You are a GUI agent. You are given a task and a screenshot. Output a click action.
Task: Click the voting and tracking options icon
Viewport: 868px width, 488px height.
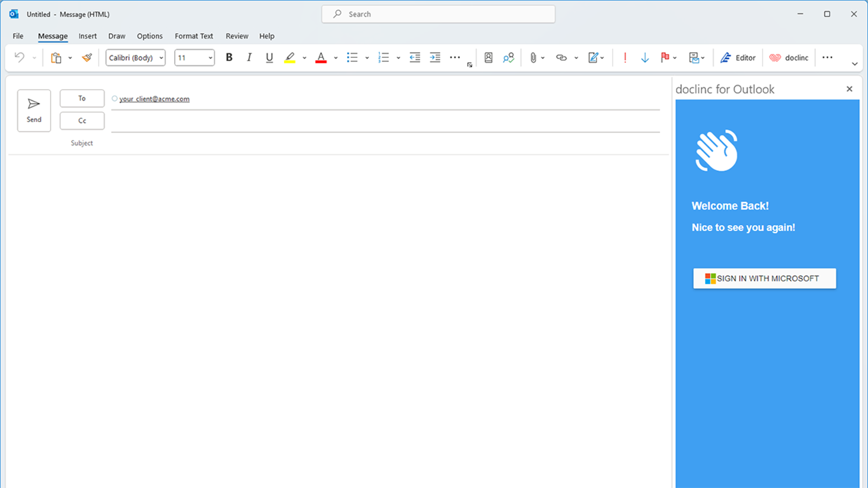(x=694, y=58)
